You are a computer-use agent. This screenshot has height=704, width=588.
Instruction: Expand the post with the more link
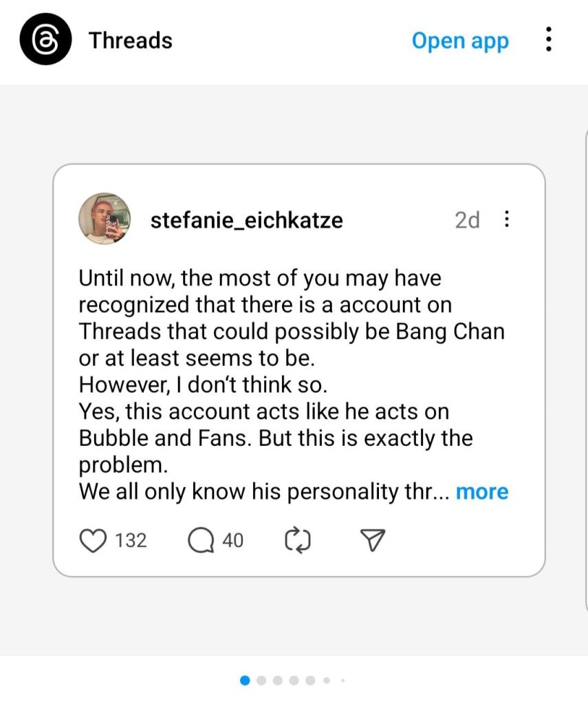pyautogui.click(x=482, y=491)
